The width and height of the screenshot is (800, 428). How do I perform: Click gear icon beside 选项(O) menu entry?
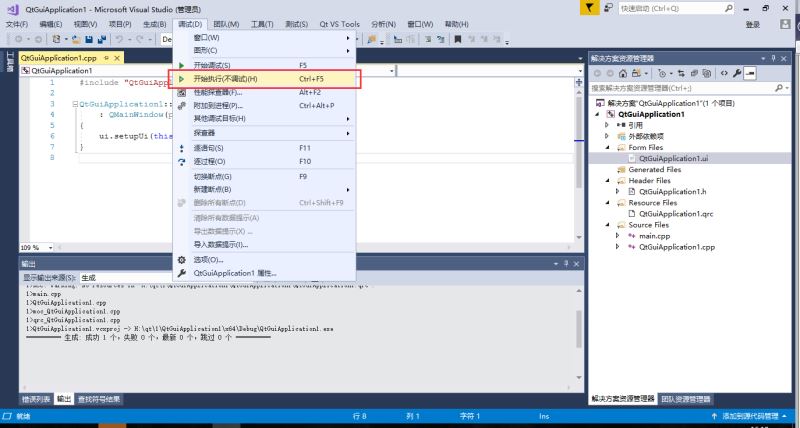pos(182,260)
